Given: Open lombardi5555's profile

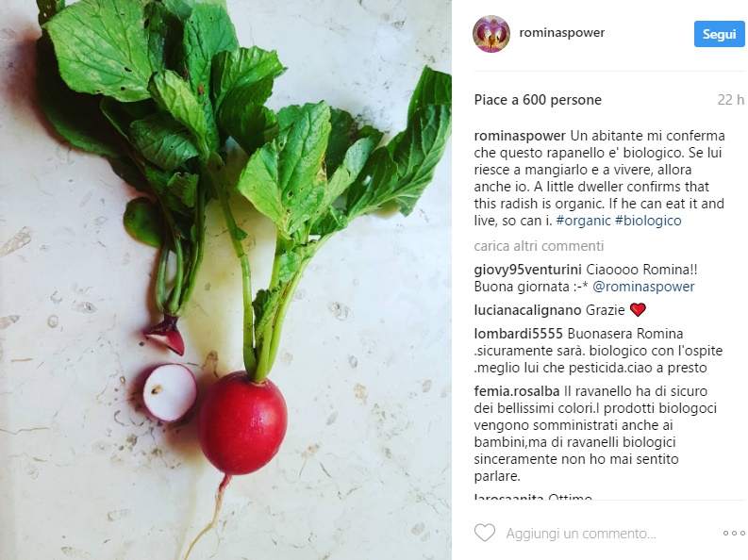Looking at the screenshot, I should click(x=519, y=334).
